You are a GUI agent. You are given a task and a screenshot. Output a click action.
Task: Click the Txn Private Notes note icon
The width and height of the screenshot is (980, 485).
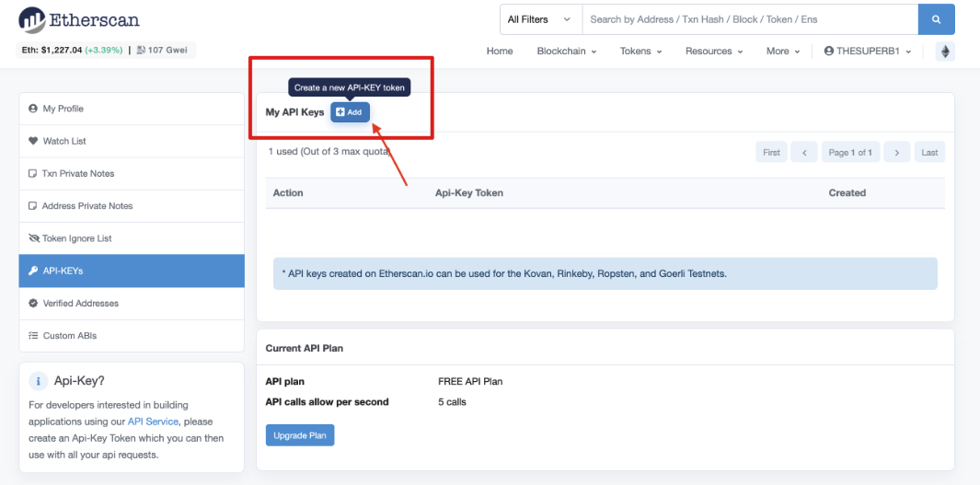pyautogui.click(x=32, y=174)
